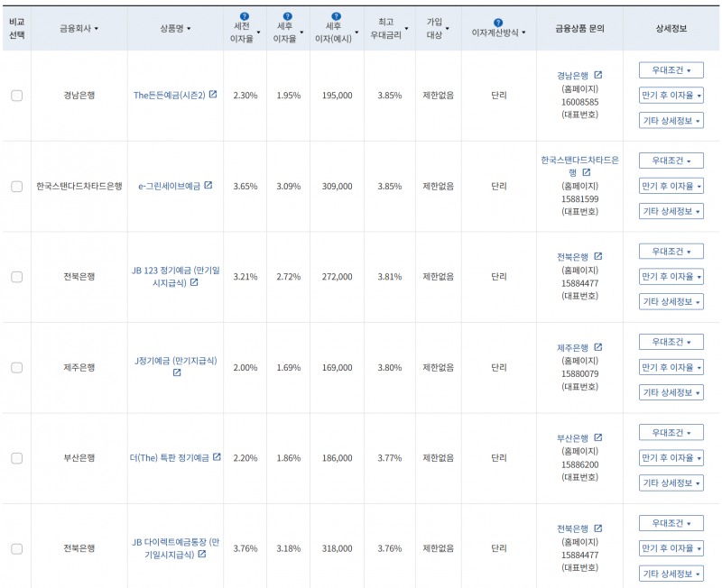
Task: Open JB 다이렉트예금통장 product link
Action: click(x=175, y=548)
